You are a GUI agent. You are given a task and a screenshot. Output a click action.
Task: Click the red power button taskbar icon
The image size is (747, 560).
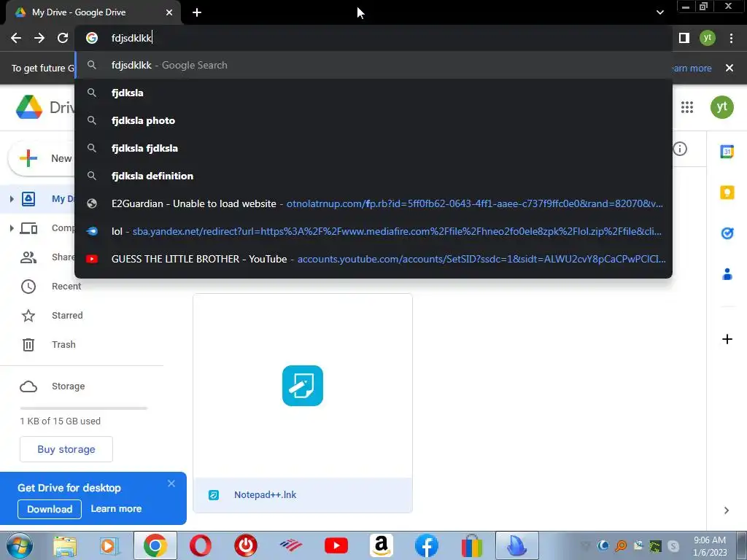246,545
